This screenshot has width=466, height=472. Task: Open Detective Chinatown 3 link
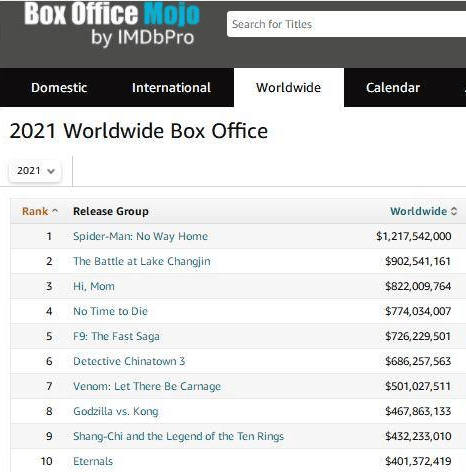[129, 361]
